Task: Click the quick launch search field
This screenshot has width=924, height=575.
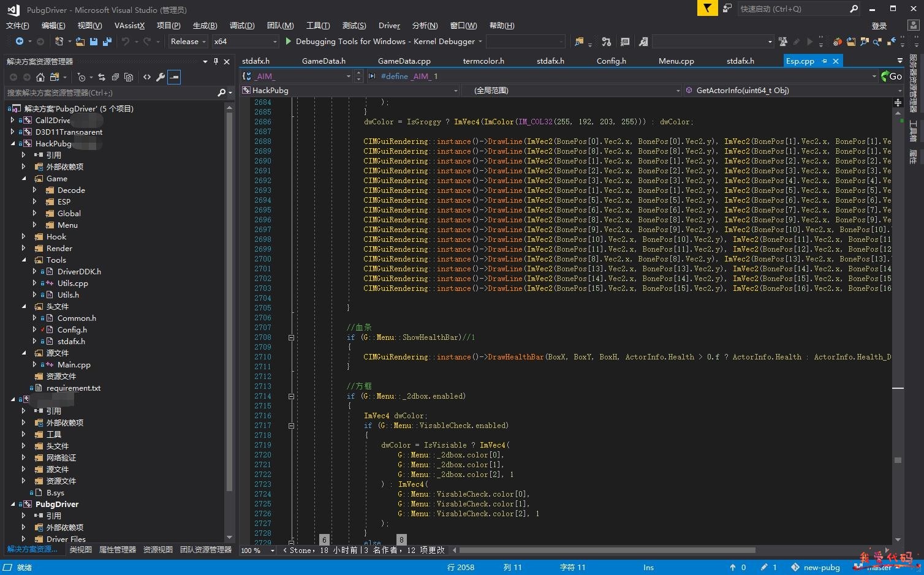Action: click(798, 9)
